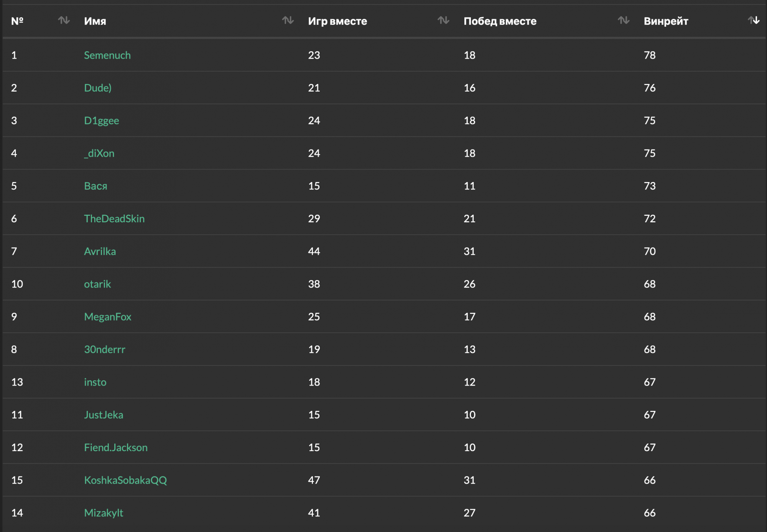
Task: Click insto player name
Action: tap(95, 382)
